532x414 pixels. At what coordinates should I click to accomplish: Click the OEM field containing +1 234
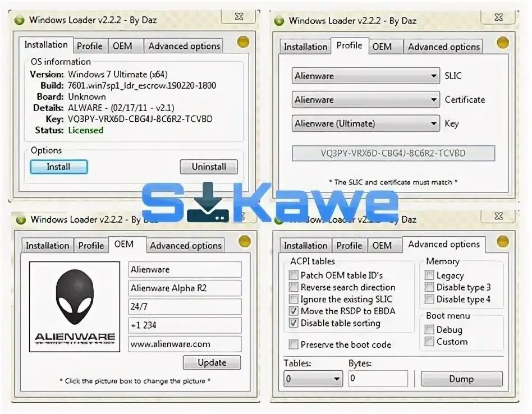[x=185, y=325]
